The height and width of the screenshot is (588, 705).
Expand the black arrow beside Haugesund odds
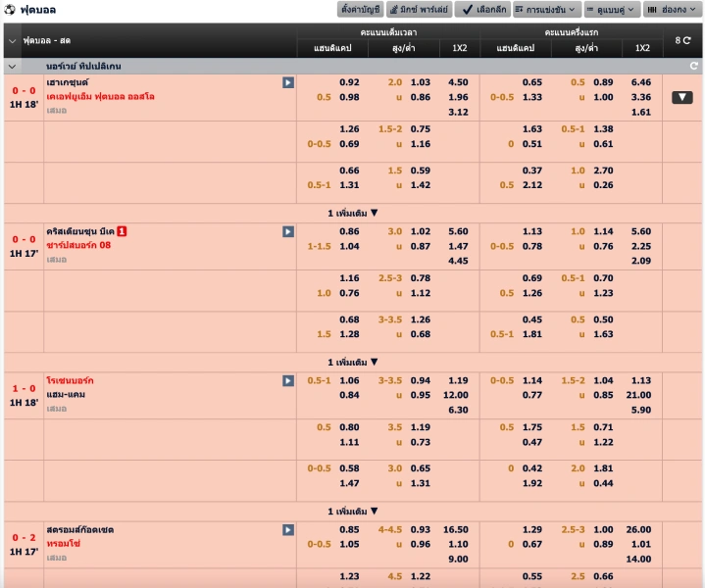click(682, 97)
